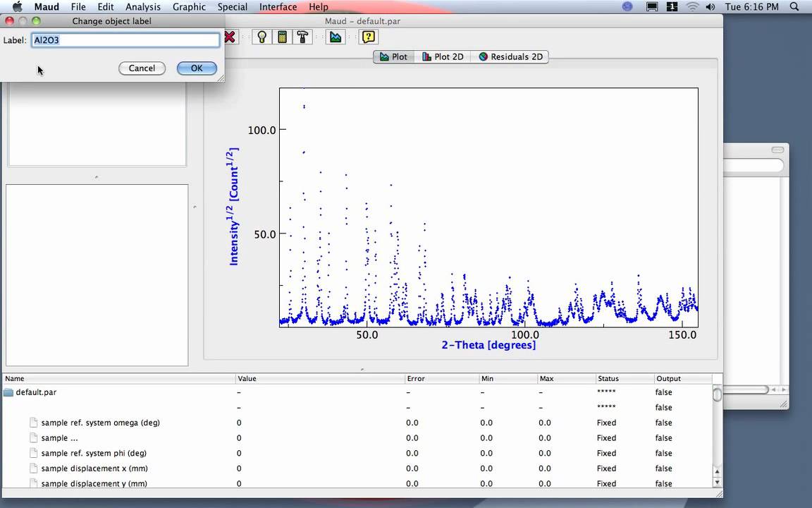Click the toolbar pill button of background window
Image resolution: width=812 pixels, height=508 pixels.
point(778,150)
